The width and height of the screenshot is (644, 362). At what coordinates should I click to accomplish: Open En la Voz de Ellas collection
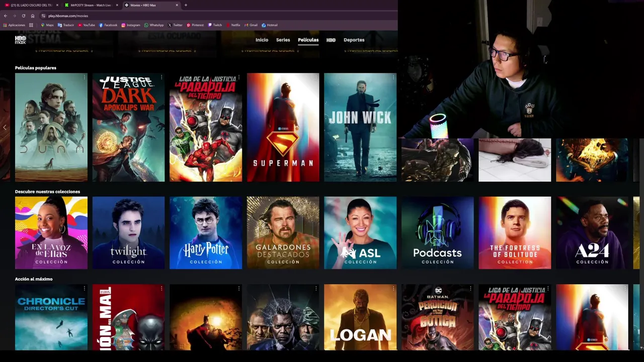click(x=51, y=233)
